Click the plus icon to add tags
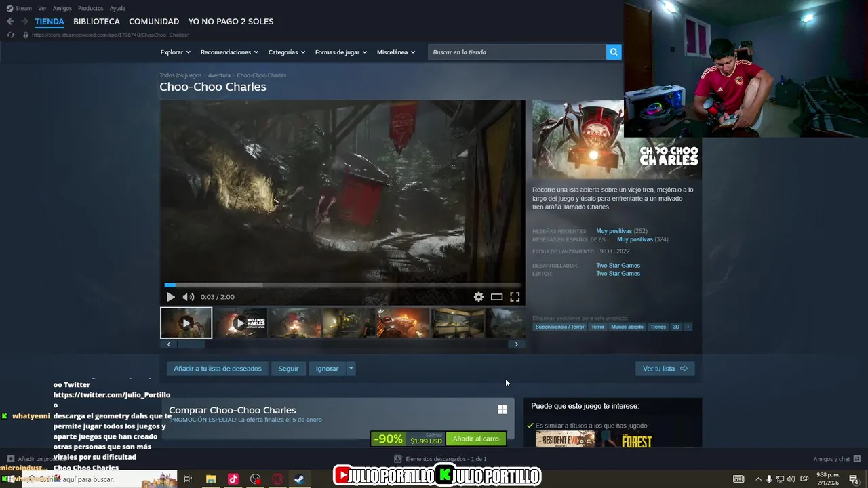The width and height of the screenshot is (868, 488). point(688,327)
